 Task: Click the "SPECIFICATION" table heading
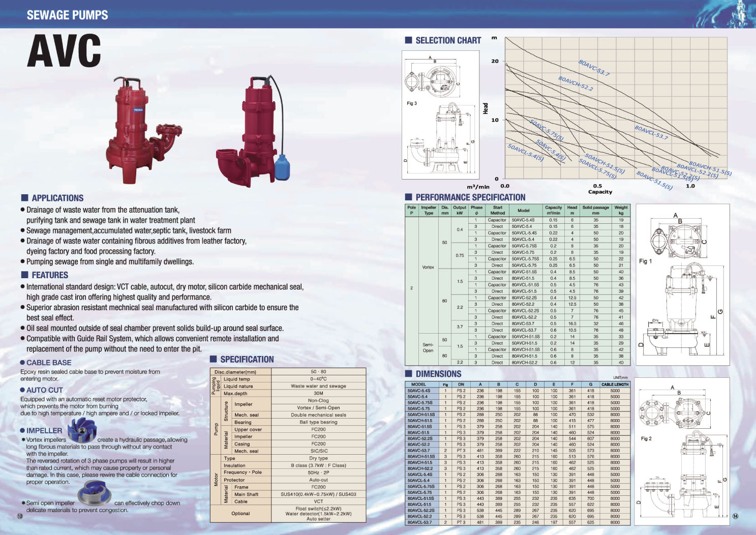(247, 359)
